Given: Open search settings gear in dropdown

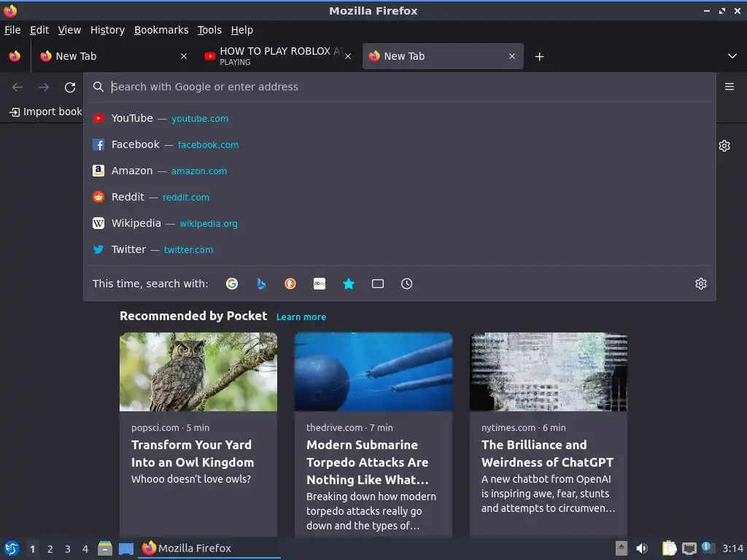Looking at the screenshot, I should point(701,284).
